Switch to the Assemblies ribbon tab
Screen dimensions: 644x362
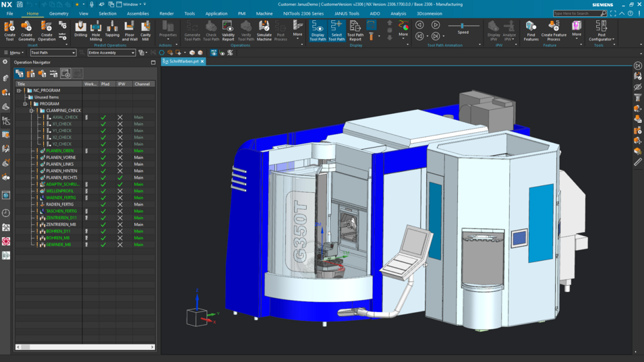pyautogui.click(x=138, y=13)
